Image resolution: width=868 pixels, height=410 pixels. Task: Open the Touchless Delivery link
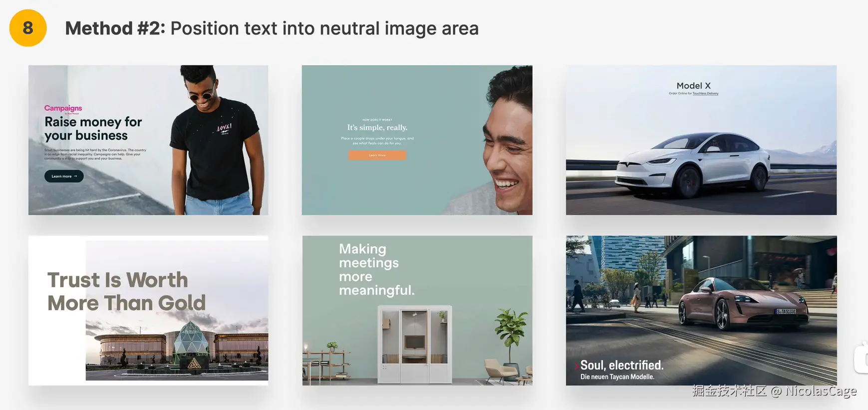pos(705,93)
